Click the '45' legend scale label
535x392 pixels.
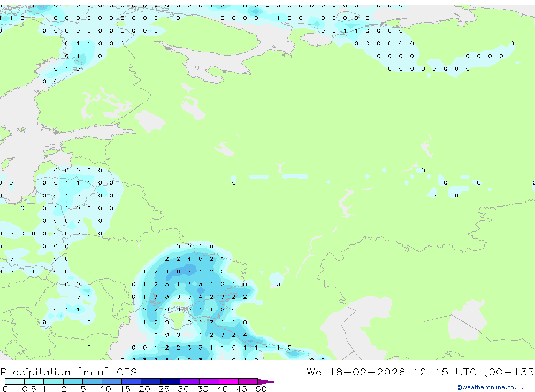click(x=242, y=389)
